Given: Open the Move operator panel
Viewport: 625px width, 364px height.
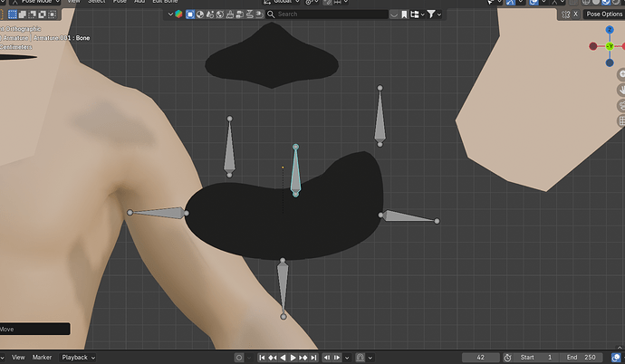Looking at the screenshot, I should (34, 329).
